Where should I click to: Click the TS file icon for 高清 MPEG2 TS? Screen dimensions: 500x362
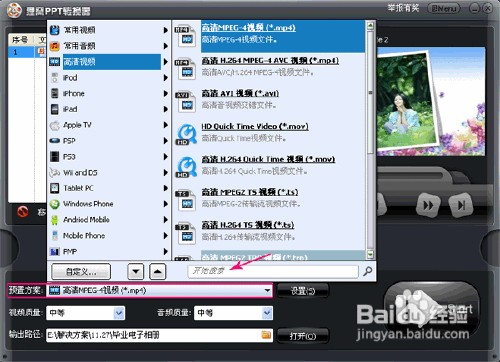click(x=185, y=200)
